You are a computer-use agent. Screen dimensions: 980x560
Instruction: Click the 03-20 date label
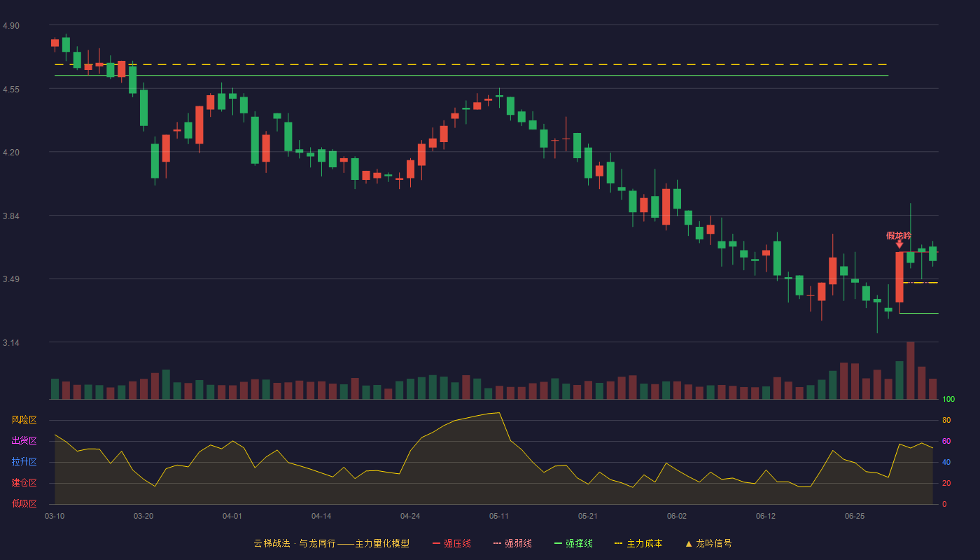[x=143, y=516]
